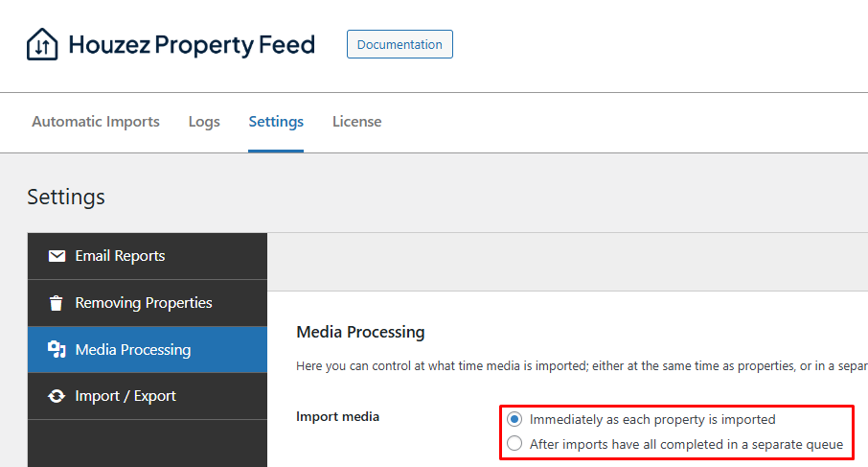Click the Houzez house logo icon
Image resolution: width=868 pixels, height=467 pixels.
point(42,44)
